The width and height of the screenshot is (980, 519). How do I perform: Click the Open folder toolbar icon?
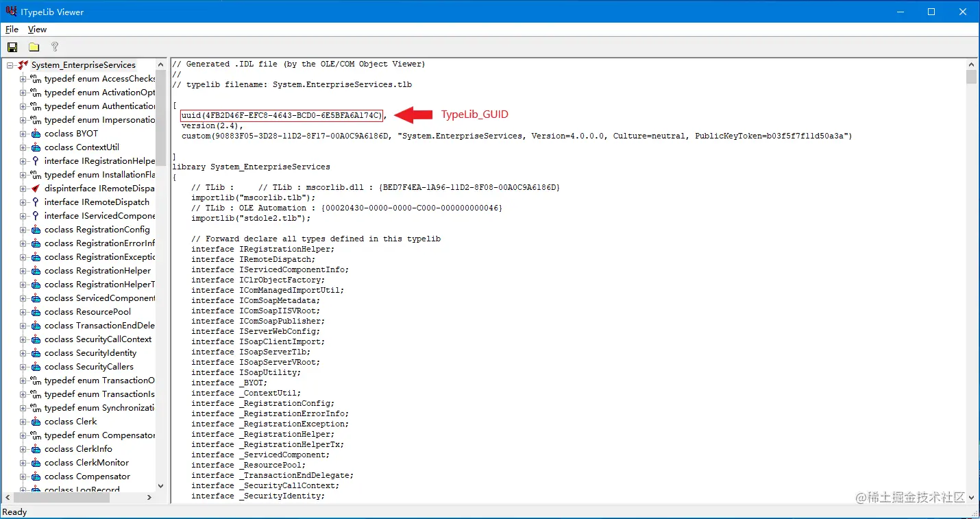point(34,47)
